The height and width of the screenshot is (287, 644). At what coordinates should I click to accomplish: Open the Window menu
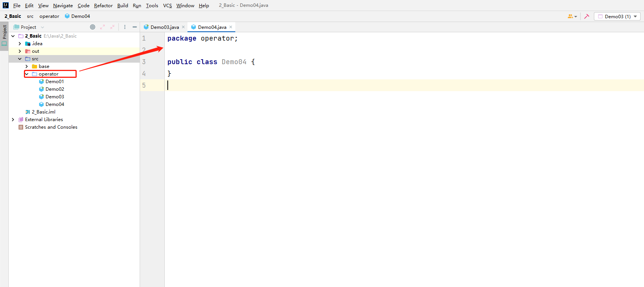tap(185, 5)
